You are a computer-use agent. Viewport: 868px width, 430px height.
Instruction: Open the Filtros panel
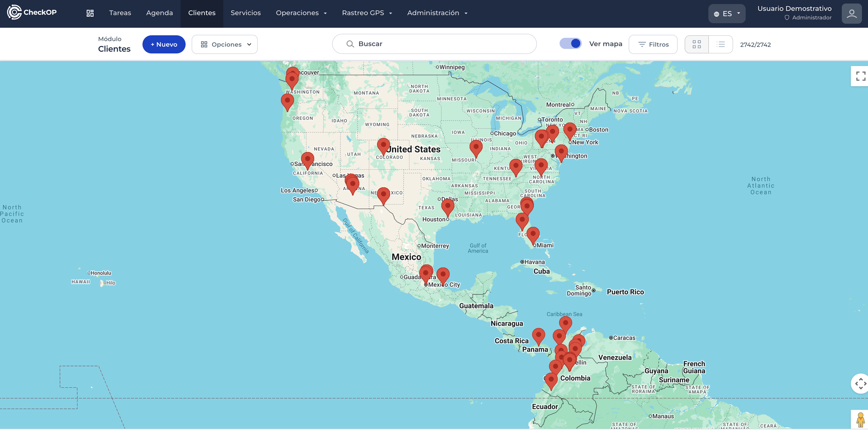click(653, 44)
